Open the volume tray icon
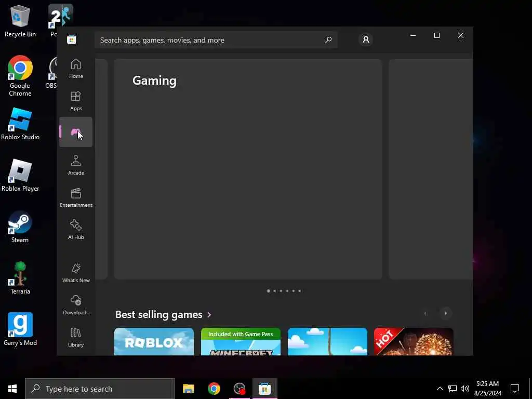This screenshot has width=532, height=399. pyautogui.click(x=465, y=389)
